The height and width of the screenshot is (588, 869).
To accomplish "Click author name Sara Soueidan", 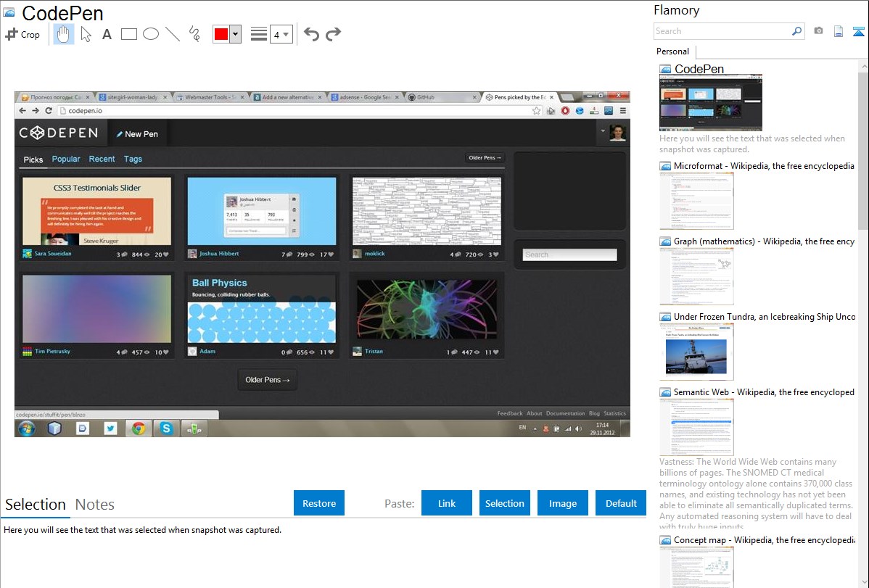I will click(x=53, y=254).
